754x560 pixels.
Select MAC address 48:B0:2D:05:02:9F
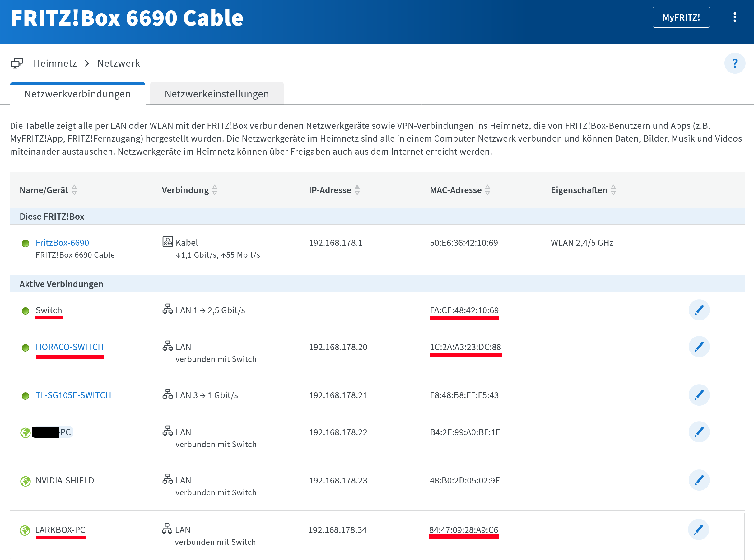tap(465, 481)
